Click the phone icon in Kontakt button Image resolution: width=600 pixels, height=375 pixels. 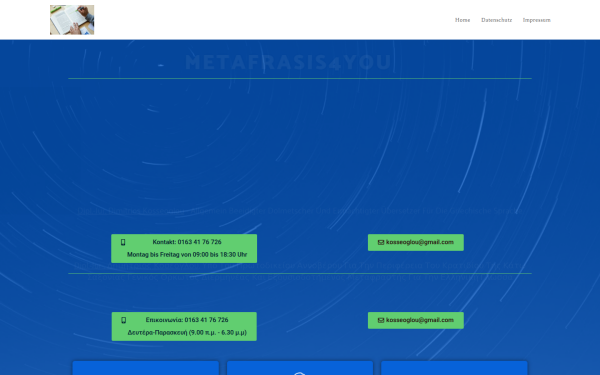tap(123, 242)
